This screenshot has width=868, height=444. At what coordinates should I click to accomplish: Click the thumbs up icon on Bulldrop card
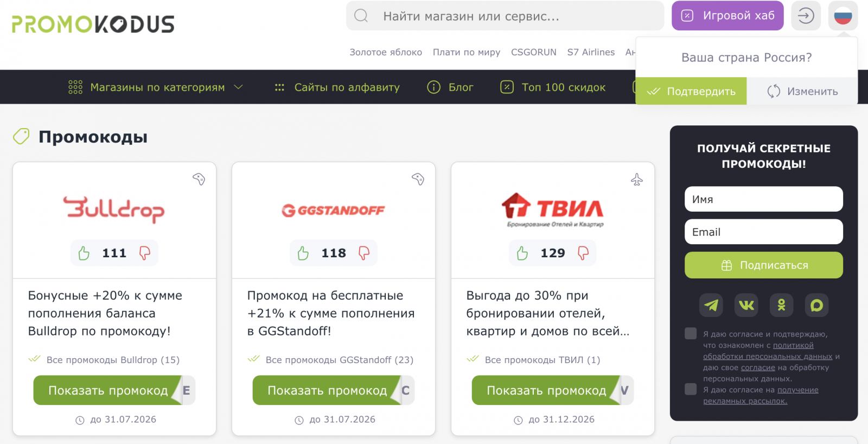click(x=84, y=253)
